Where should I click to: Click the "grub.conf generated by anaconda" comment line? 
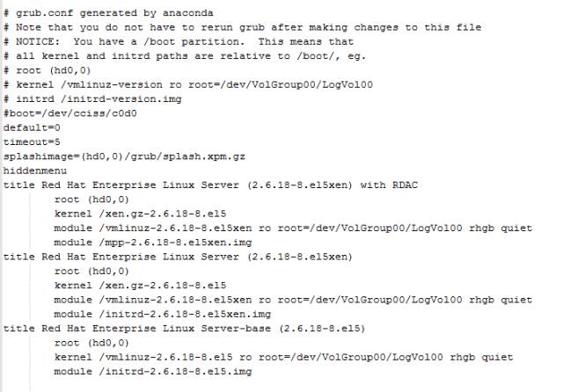click(x=106, y=14)
